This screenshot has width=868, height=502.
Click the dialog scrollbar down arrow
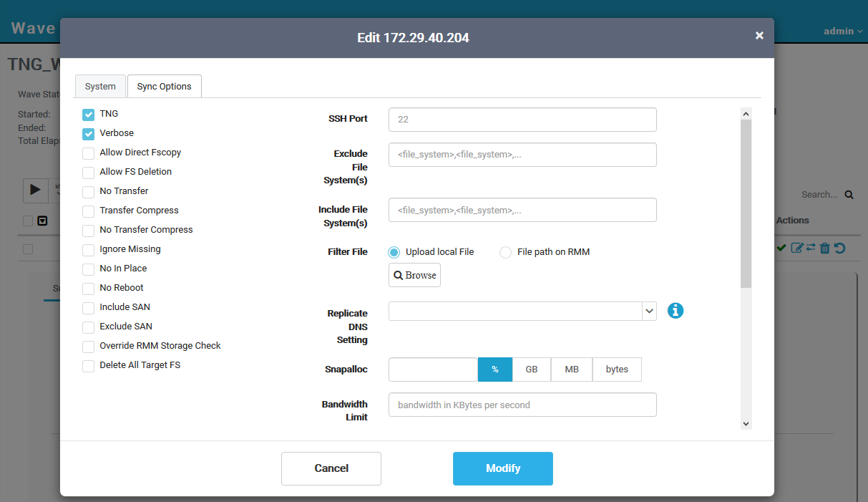(x=746, y=423)
